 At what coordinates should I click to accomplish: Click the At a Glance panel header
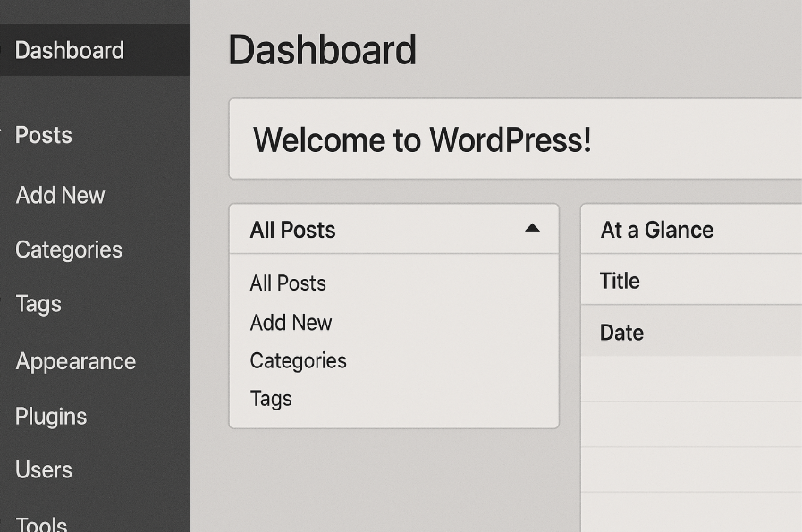pos(657,230)
